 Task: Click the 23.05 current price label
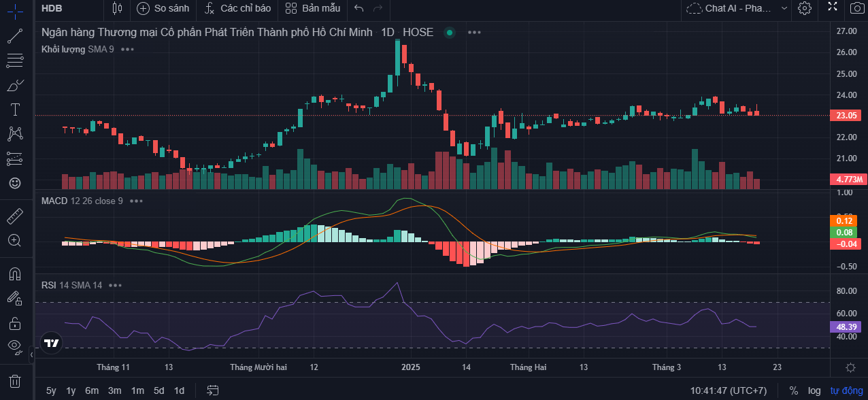pyautogui.click(x=847, y=115)
